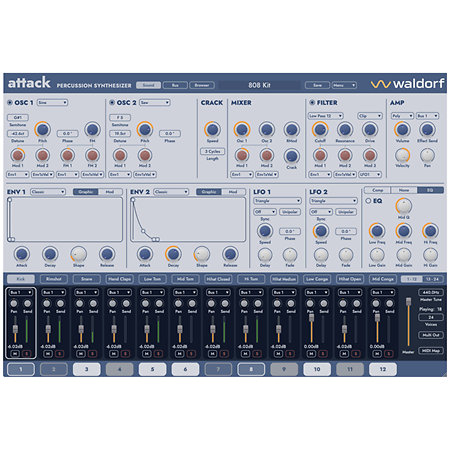Toggle LFO 1 Unipolar button
The width and height of the screenshot is (450, 450).
(x=290, y=212)
